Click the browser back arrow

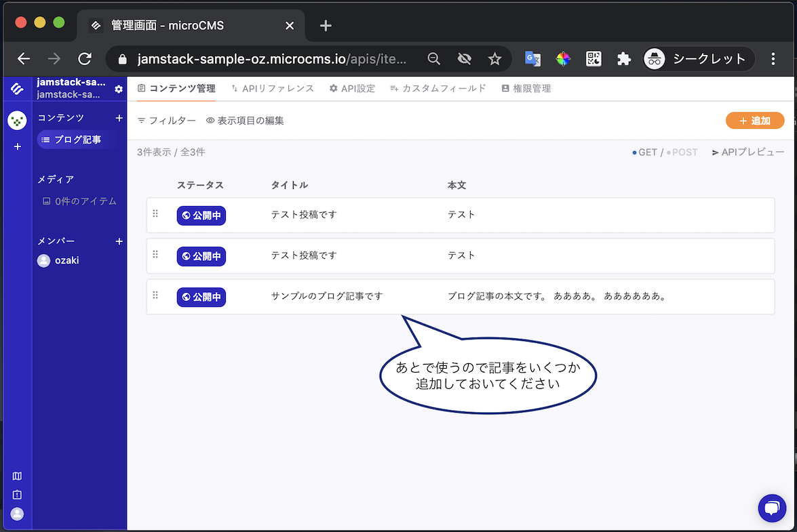23,59
